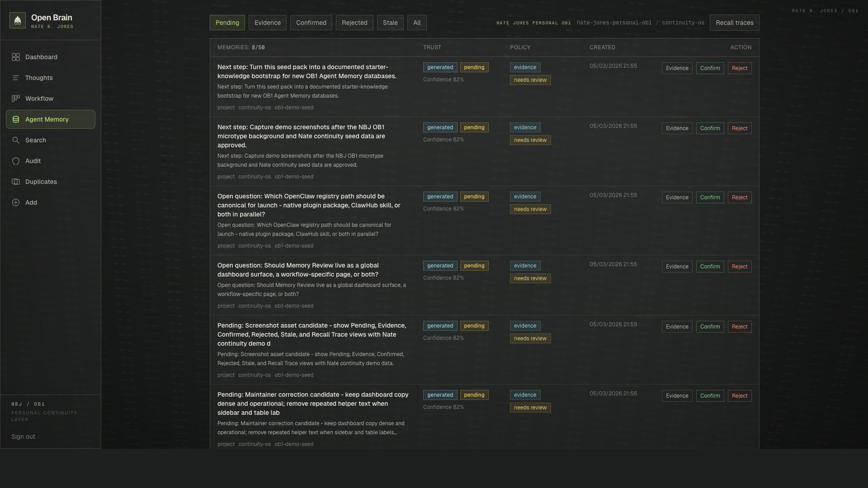Click 'ob1-demo-seed' tag on seed pack row
The height and width of the screenshot is (488, 868).
pos(294,108)
